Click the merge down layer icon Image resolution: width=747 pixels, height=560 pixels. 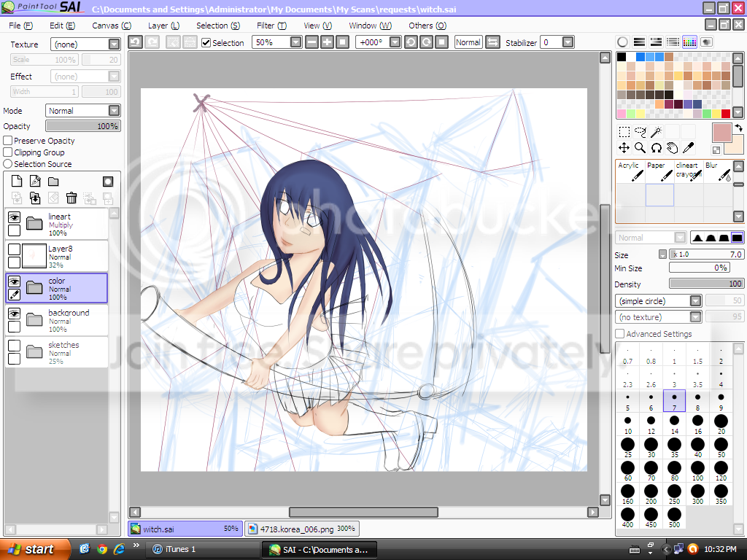35,198
